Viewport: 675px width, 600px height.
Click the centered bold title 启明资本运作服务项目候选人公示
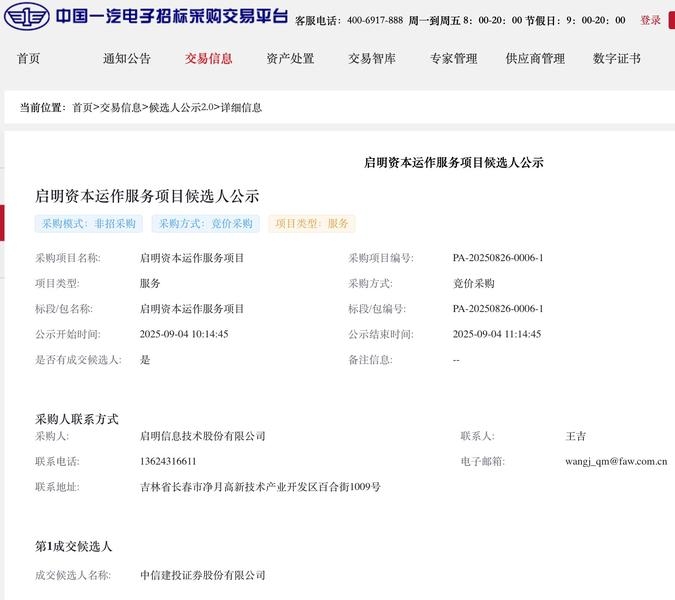tap(454, 163)
